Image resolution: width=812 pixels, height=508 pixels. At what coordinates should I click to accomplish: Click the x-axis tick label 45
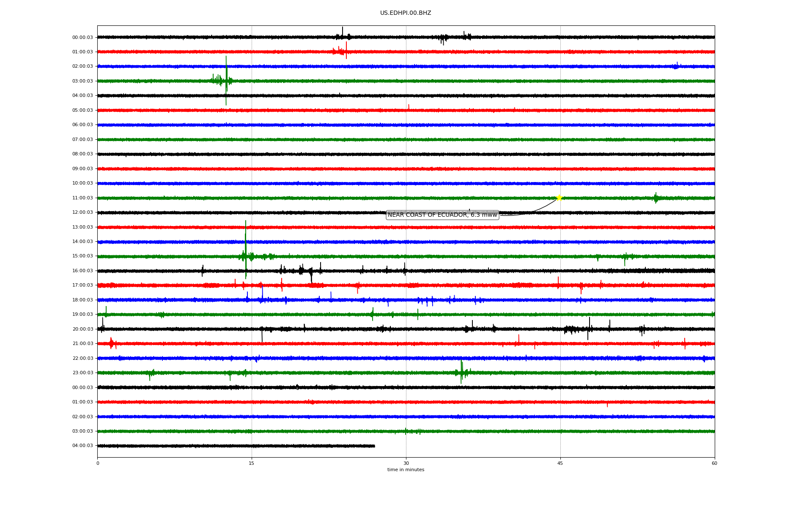(560, 463)
